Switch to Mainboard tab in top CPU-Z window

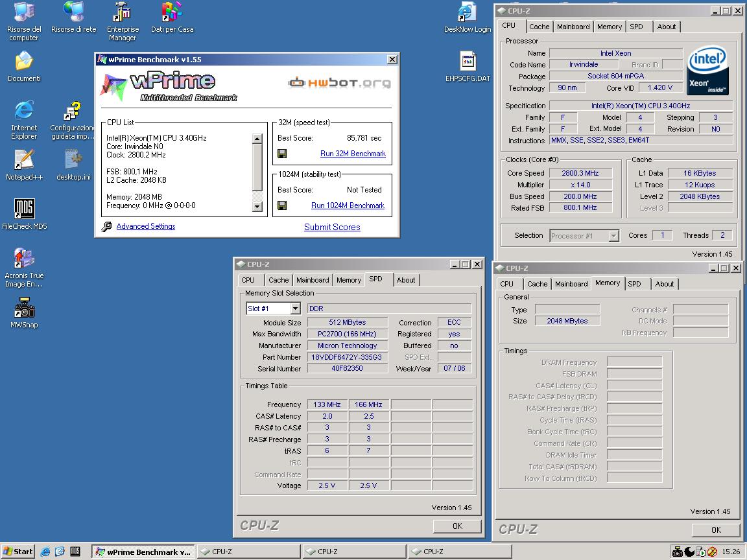[573, 27]
